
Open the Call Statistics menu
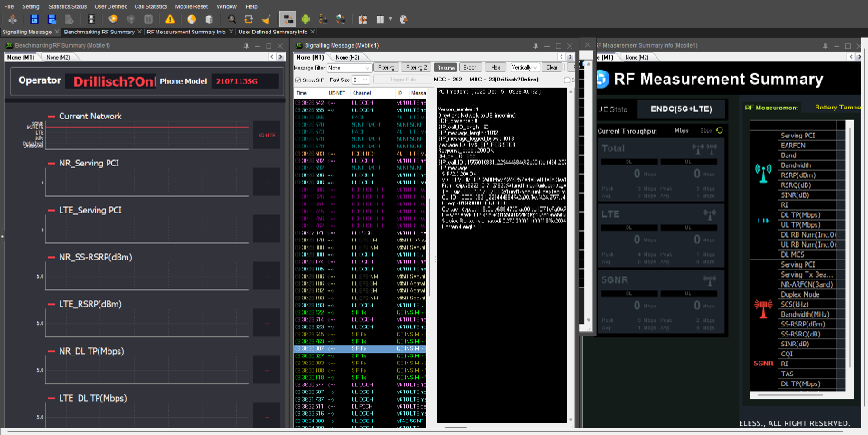(x=150, y=6)
